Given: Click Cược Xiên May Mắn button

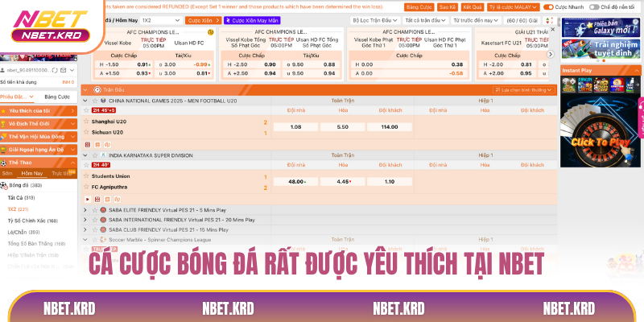Looking at the screenshot, I should pyautogui.click(x=252, y=20).
